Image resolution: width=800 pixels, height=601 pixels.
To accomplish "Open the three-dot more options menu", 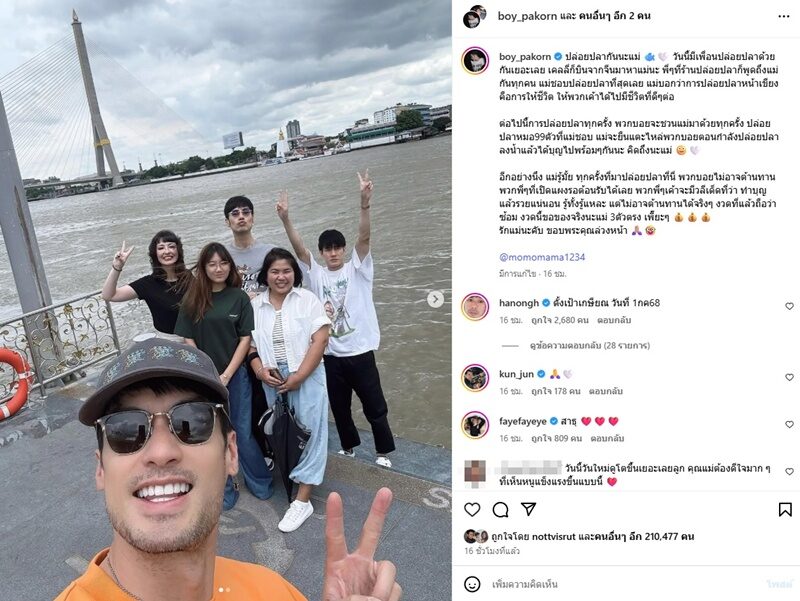I will tap(784, 16).
